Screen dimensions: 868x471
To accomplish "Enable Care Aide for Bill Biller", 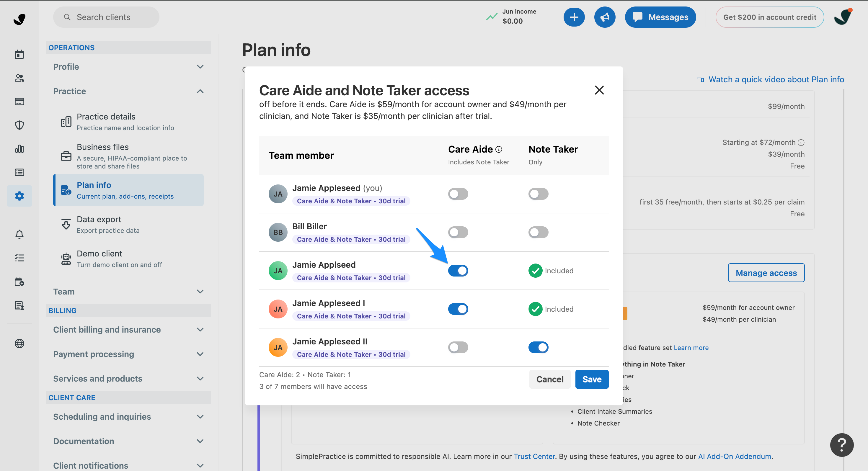I will point(458,232).
